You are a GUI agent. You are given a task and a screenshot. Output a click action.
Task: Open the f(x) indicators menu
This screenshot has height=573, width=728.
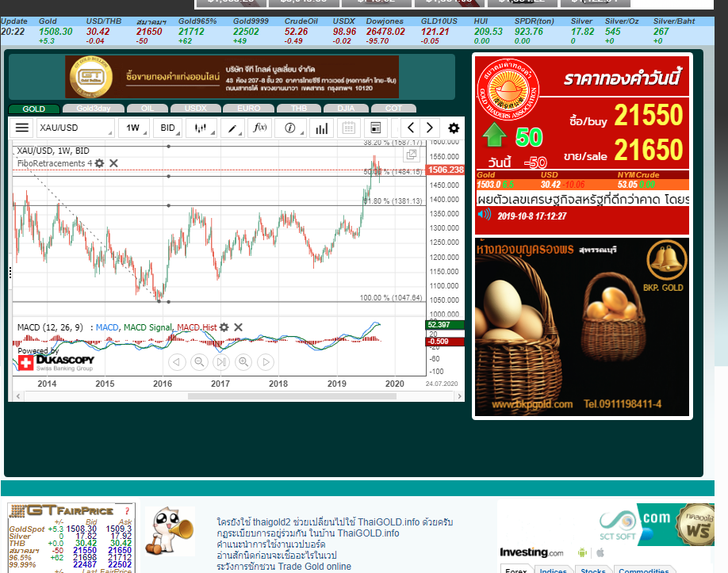point(259,128)
